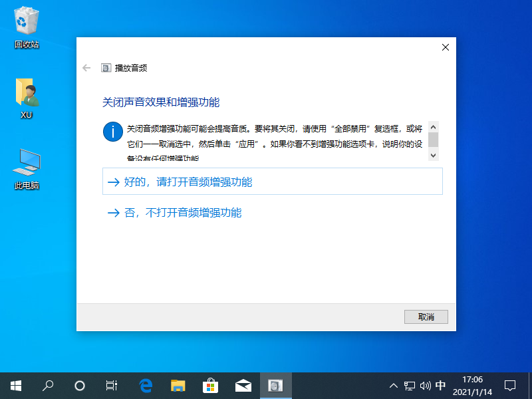The height and width of the screenshot is (399, 532).
Task: Launch Microsoft Edge from the taskbar
Action: click(x=146, y=386)
